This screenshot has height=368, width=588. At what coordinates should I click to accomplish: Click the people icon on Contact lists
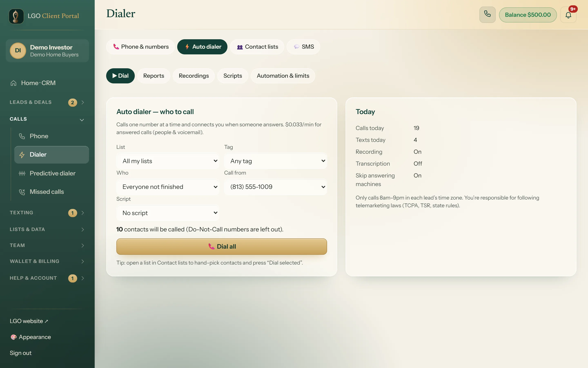pyautogui.click(x=240, y=47)
